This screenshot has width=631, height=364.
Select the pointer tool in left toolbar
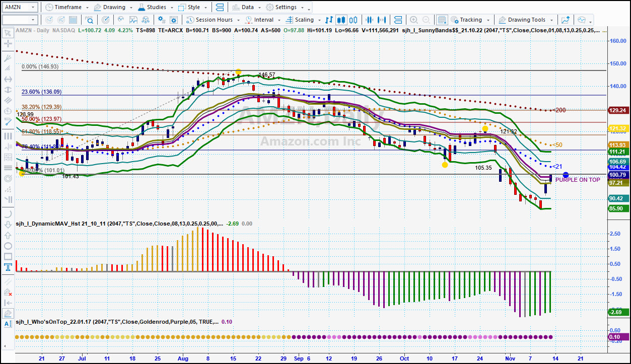8,33
